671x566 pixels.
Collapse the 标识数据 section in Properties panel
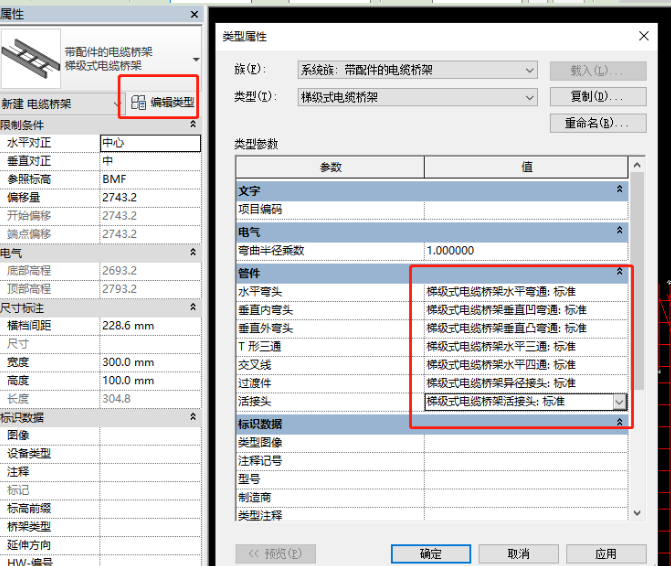193,416
